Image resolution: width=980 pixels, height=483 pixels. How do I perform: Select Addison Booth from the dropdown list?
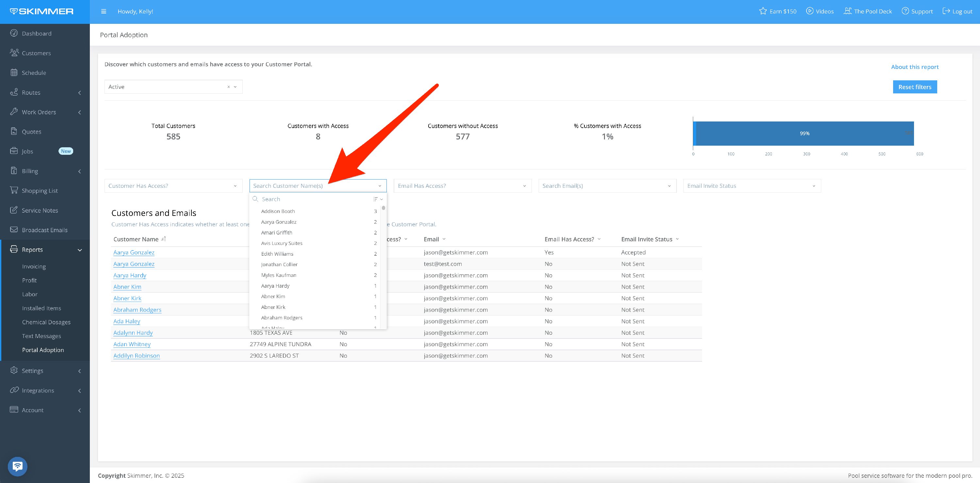[278, 211]
